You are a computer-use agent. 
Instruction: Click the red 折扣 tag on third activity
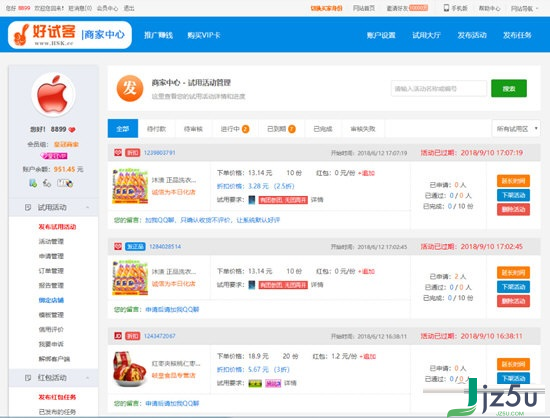click(x=133, y=336)
